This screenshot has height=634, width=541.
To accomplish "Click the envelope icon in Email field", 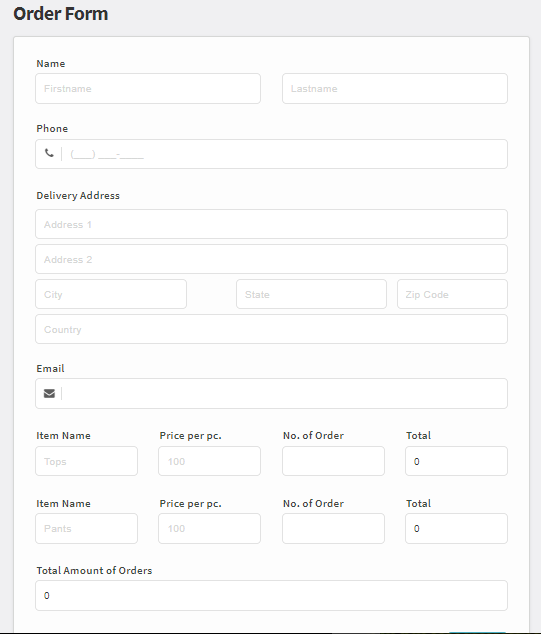I will pos(49,393).
